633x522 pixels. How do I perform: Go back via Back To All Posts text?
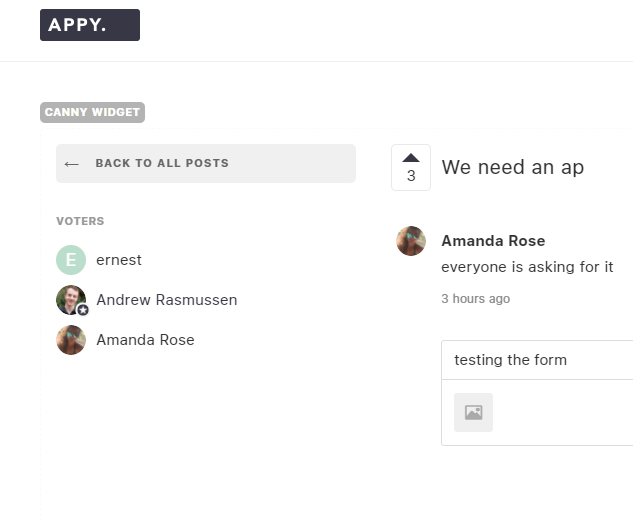click(x=162, y=163)
